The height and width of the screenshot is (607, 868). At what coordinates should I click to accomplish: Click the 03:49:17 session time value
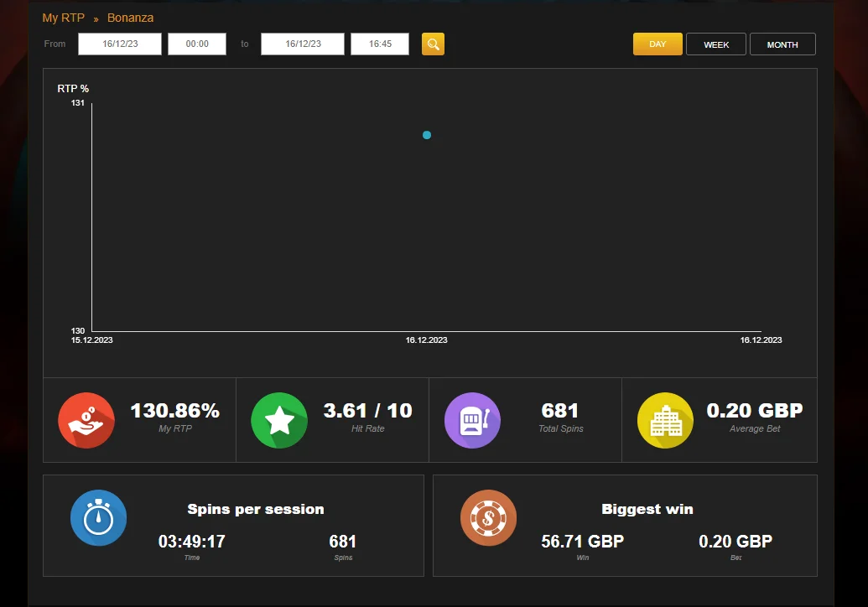tap(191, 541)
